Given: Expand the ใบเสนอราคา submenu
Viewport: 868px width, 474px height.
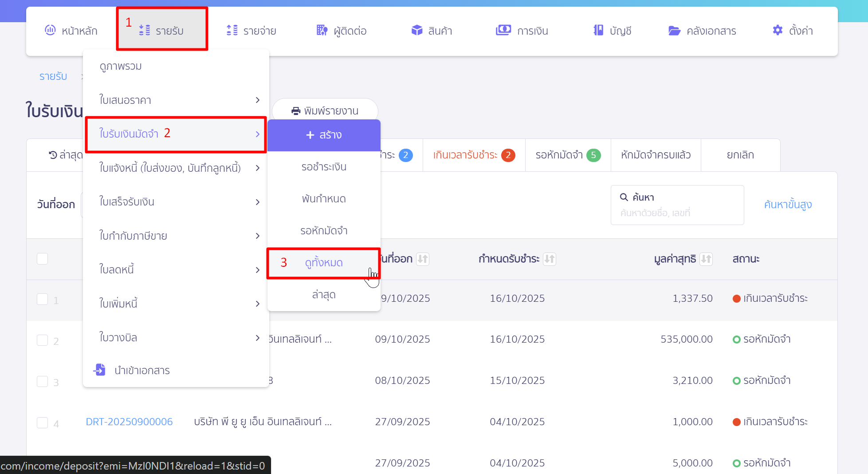Looking at the screenshot, I should (x=257, y=100).
